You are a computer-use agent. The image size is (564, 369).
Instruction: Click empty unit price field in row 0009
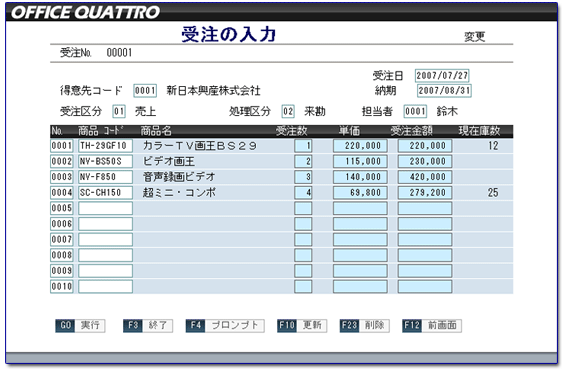click(360, 271)
